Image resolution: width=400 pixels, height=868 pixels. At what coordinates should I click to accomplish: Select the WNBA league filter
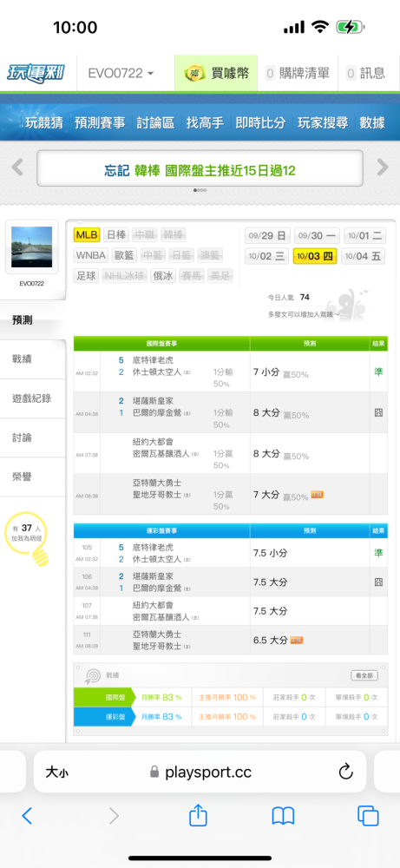91,255
